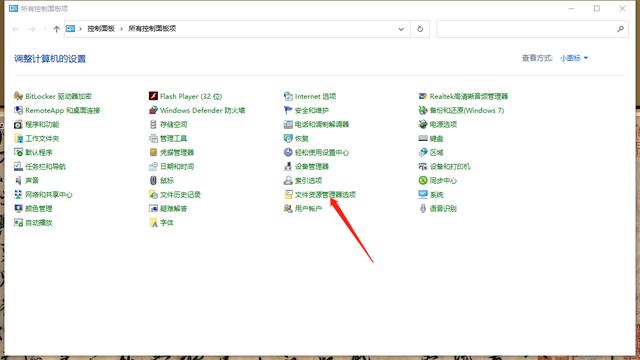The height and width of the screenshot is (360, 640).
Task: Click the 恢复 recovery icon
Action: [288, 138]
